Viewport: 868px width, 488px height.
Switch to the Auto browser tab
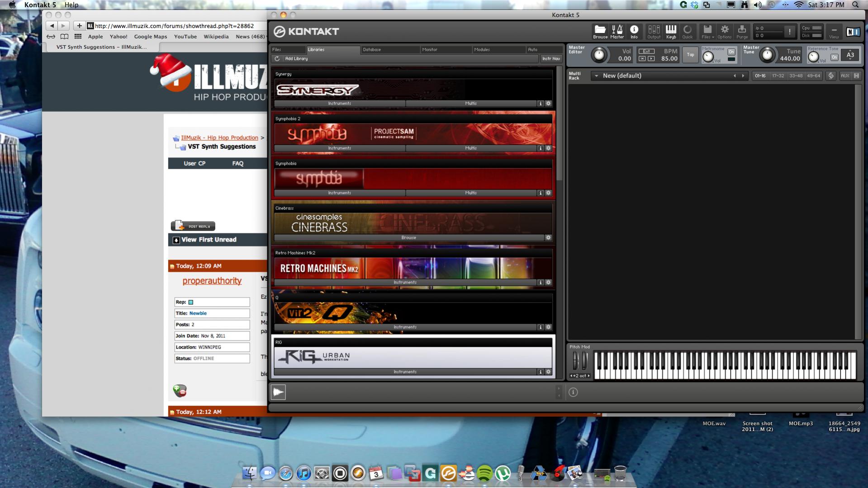click(544, 50)
